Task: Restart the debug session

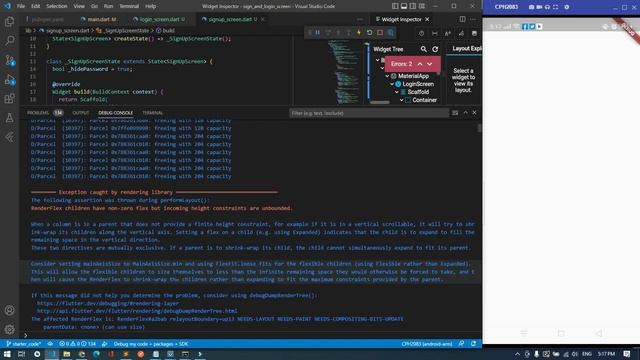Action: point(369,33)
